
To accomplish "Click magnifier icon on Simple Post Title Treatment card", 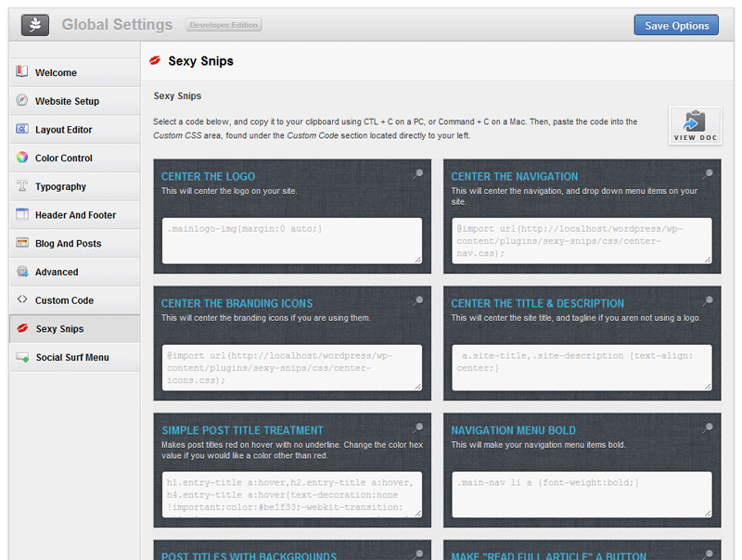I will pos(418,428).
